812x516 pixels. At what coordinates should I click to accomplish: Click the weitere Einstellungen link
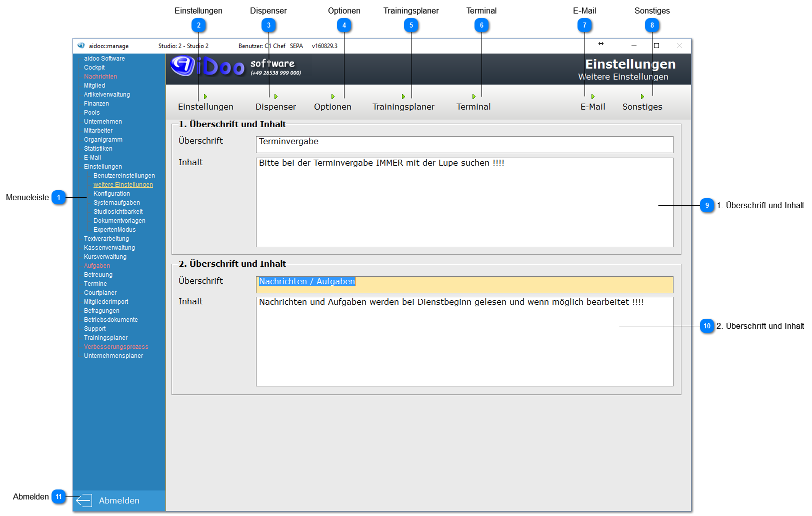coord(123,185)
